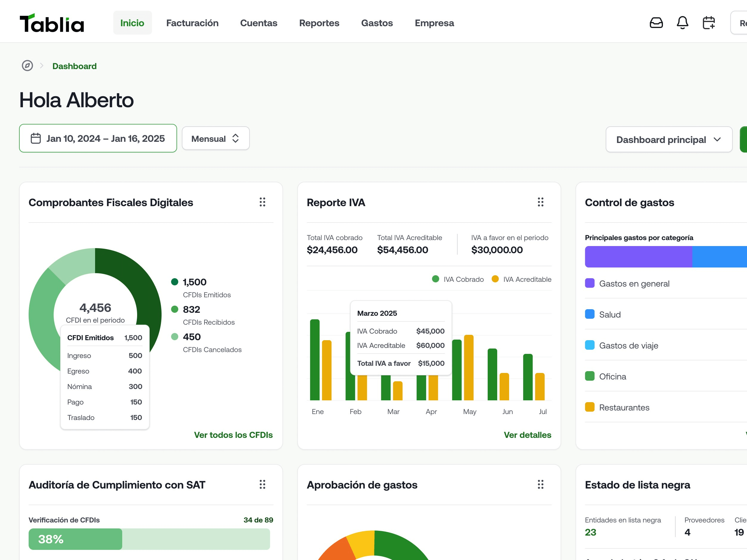This screenshot has height=560, width=747.
Task: Click the calendar add-event icon
Action: pyautogui.click(x=709, y=23)
